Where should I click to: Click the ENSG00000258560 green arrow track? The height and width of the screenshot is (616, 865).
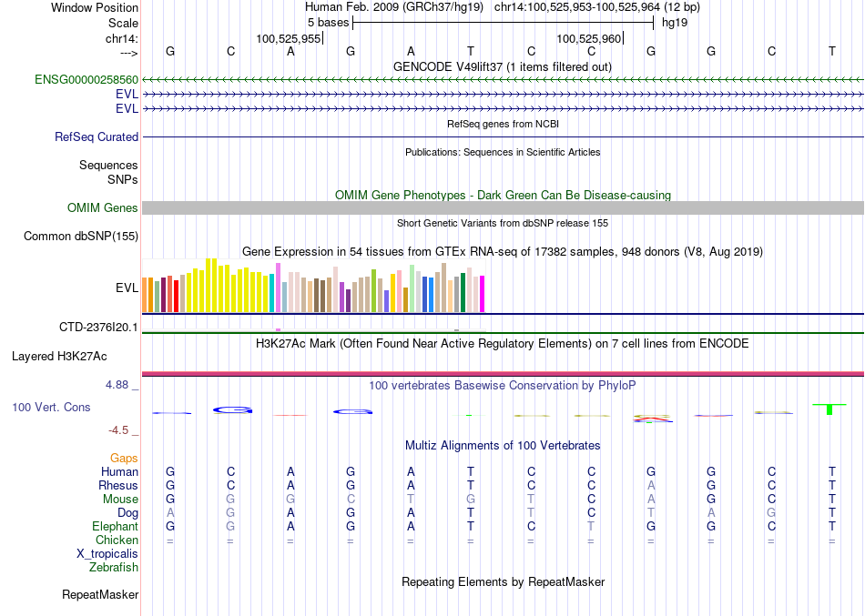pos(503,80)
